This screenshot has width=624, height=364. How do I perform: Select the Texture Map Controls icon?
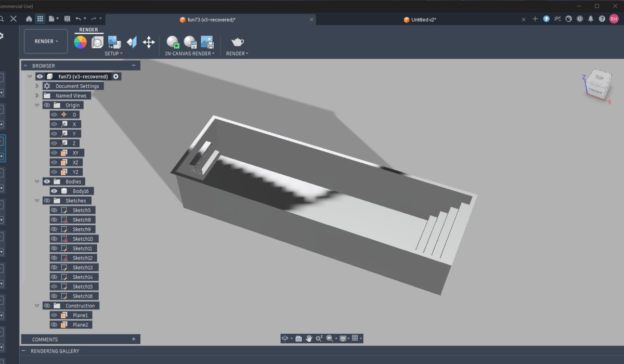tap(132, 42)
